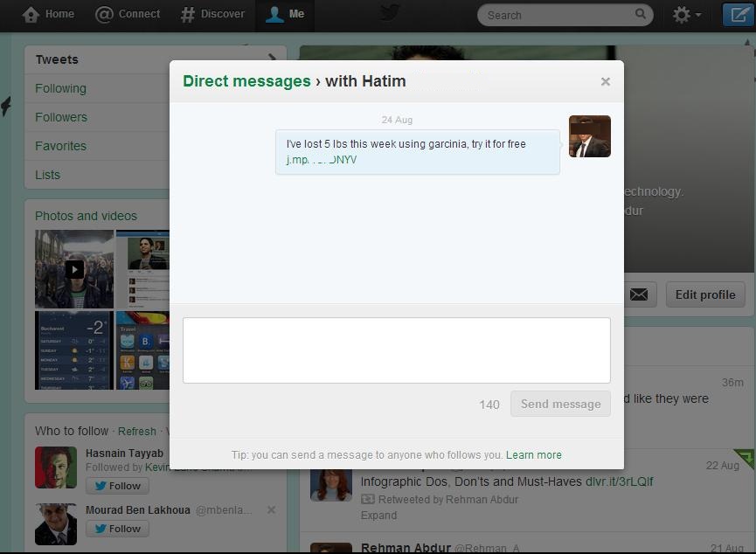Follow Hasnain Tayyab
Image resolution: width=756 pixels, height=554 pixels.
(x=117, y=485)
